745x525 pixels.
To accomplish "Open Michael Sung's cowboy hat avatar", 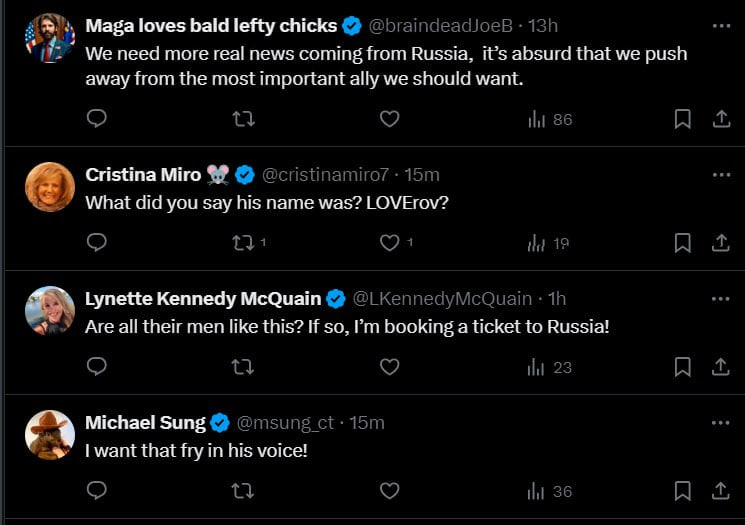I will click(50, 435).
